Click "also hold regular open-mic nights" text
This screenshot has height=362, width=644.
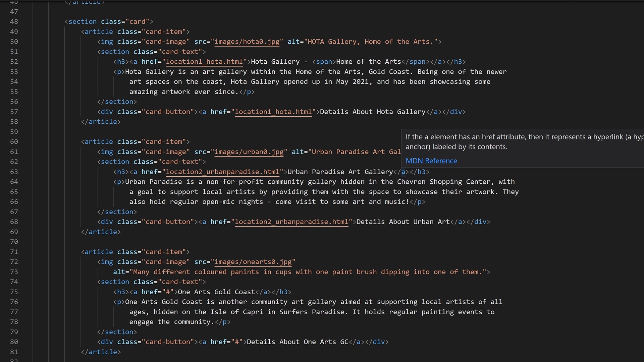pos(196,202)
